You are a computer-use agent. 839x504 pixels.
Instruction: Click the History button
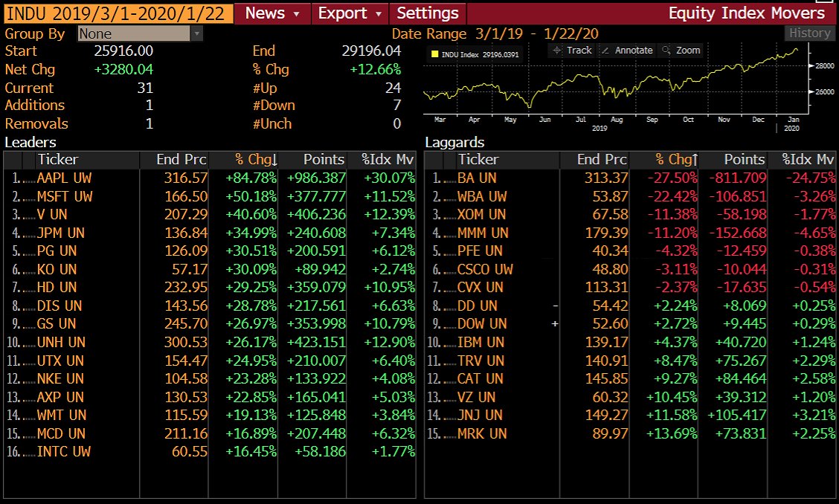tap(809, 33)
